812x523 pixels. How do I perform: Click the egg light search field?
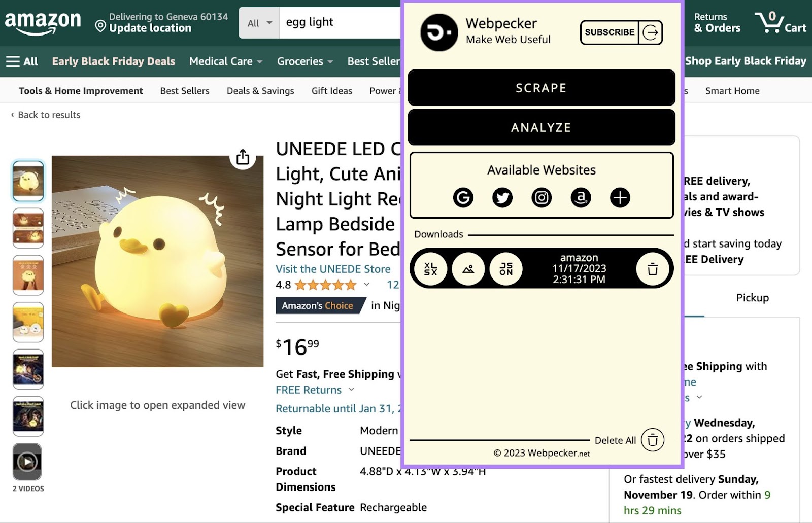coord(340,23)
